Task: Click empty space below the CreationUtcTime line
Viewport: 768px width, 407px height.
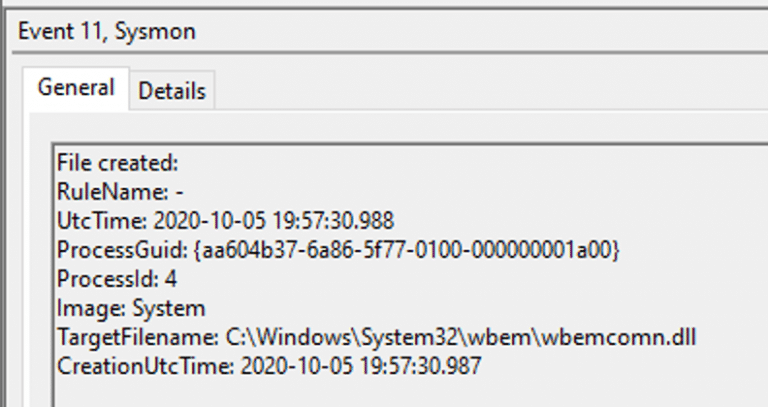Action: tap(392, 394)
